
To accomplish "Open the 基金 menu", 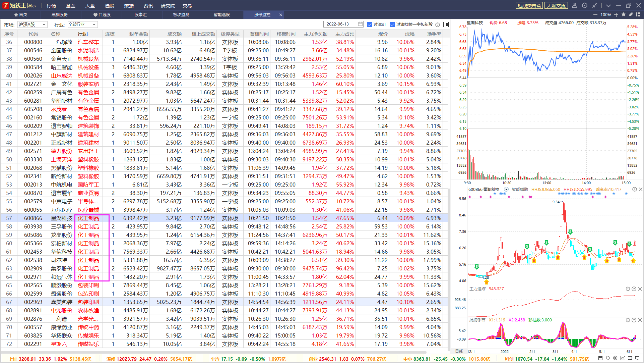I will click(71, 6).
